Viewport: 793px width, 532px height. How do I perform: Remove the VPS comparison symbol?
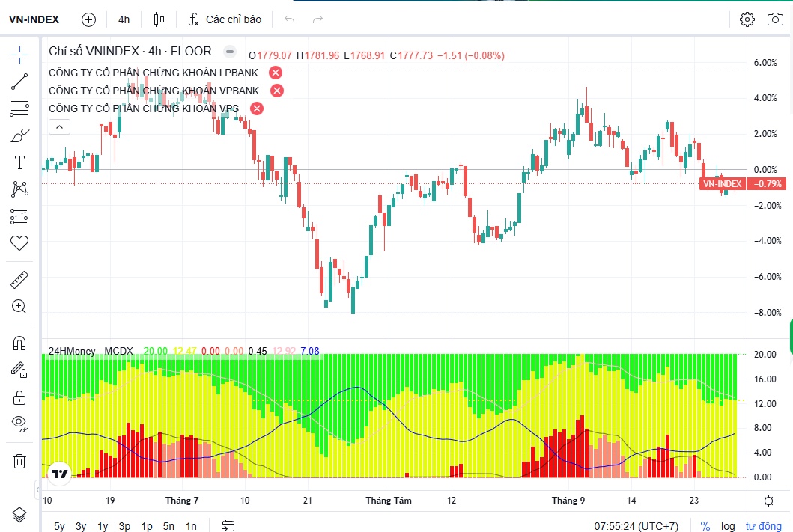[257, 108]
